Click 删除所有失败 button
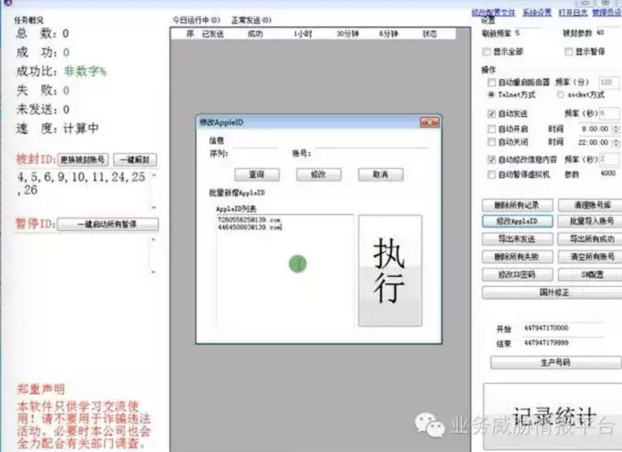This screenshot has height=452, width=622. point(517,256)
